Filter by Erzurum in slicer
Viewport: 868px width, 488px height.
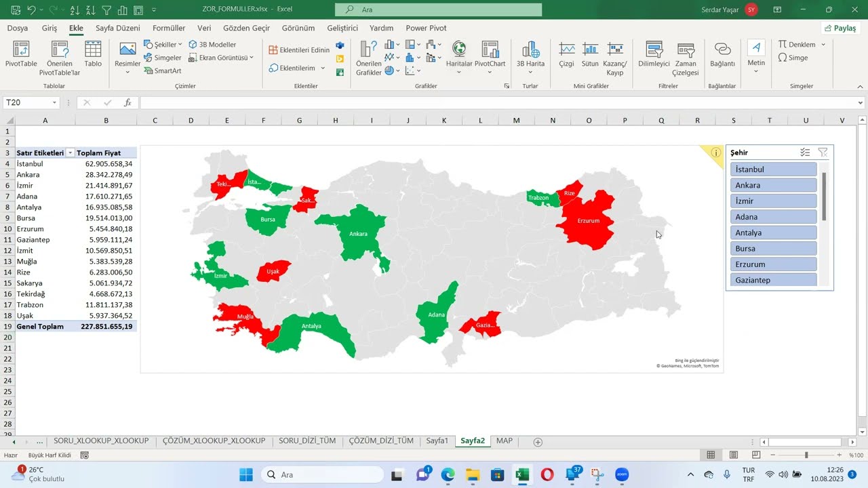click(773, 264)
